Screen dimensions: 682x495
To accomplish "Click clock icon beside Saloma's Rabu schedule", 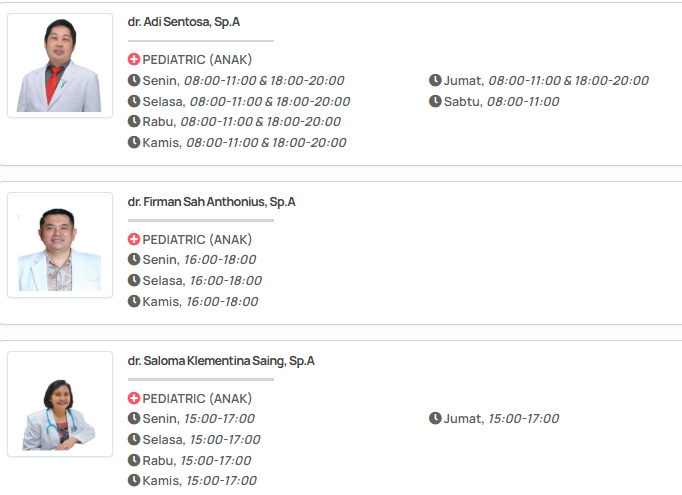I will pos(134,461).
